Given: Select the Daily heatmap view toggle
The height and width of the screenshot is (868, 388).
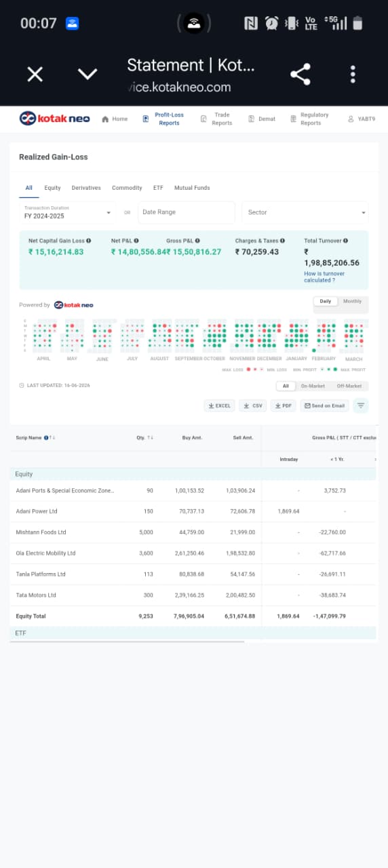Looking at the screenshot, I should [326, 301].
